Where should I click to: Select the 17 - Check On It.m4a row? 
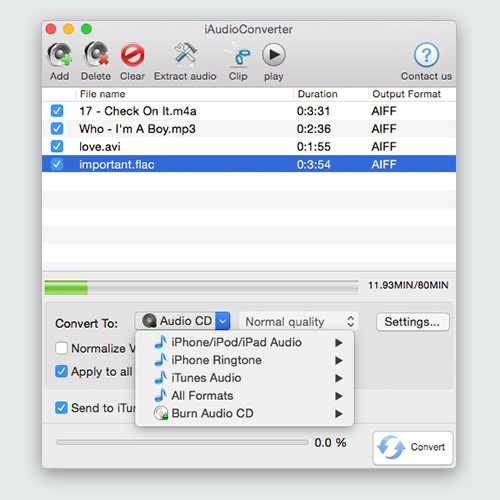[249, 111]
